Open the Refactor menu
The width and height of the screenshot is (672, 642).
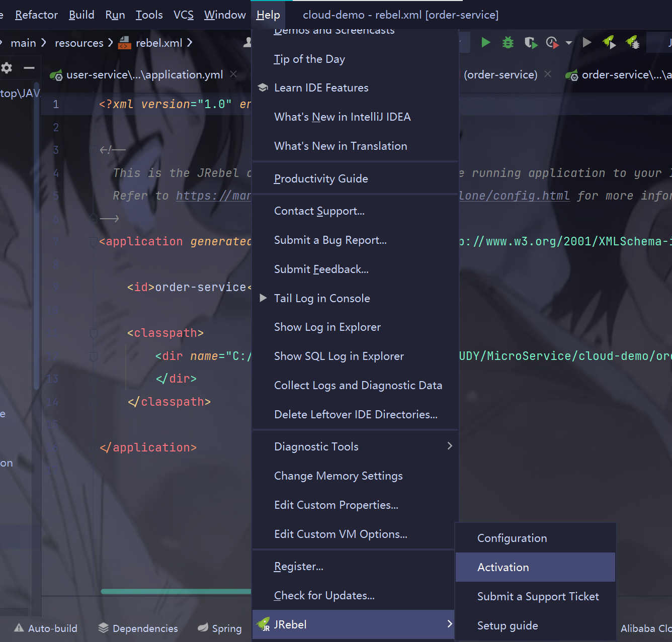coord(36,15)
